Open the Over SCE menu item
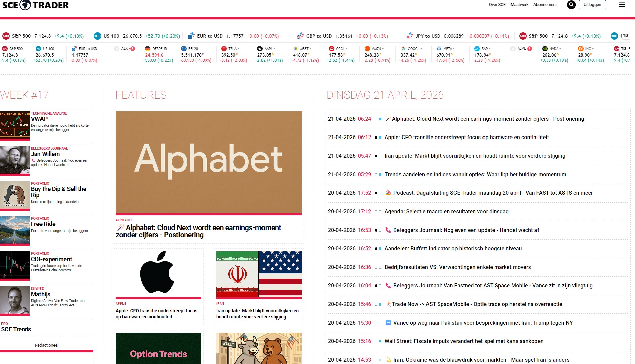The image size is (635, 364). click(497, 5)
